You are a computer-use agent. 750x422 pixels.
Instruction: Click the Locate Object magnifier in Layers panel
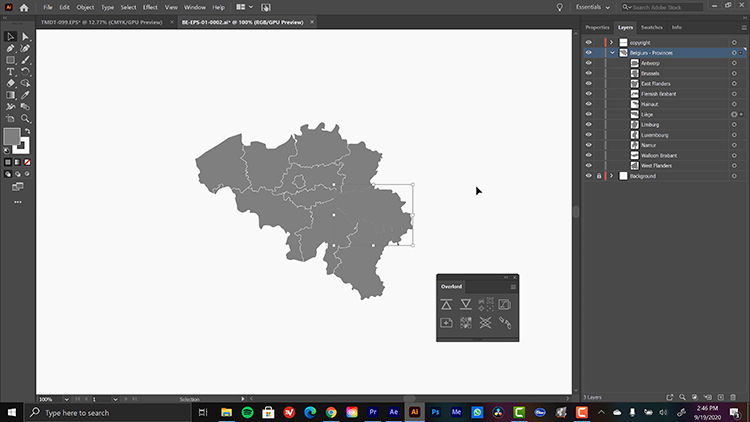[x=683, y=397]
